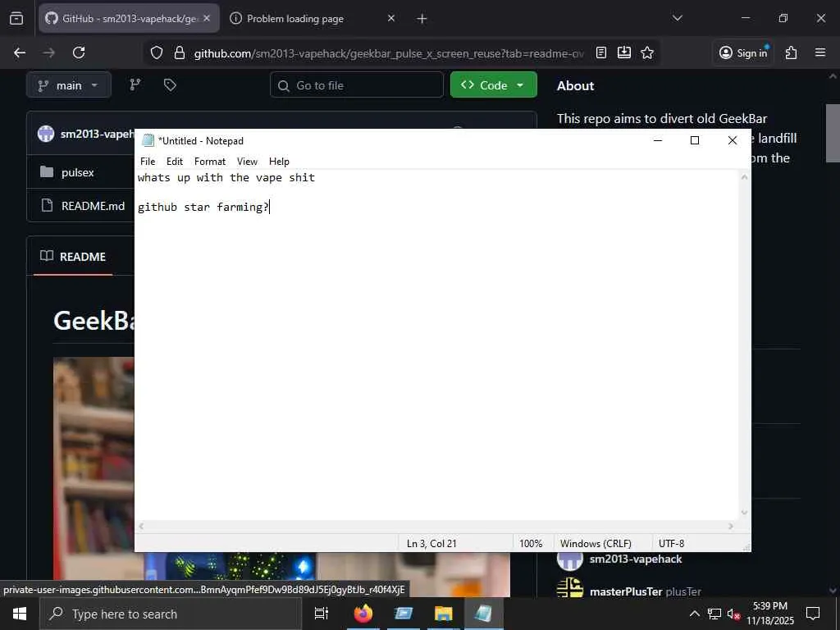The width and height of the screenshot is (840, 630).
Task: Open Firefox recent browsing view icon
Action: (x=16, y=19)
